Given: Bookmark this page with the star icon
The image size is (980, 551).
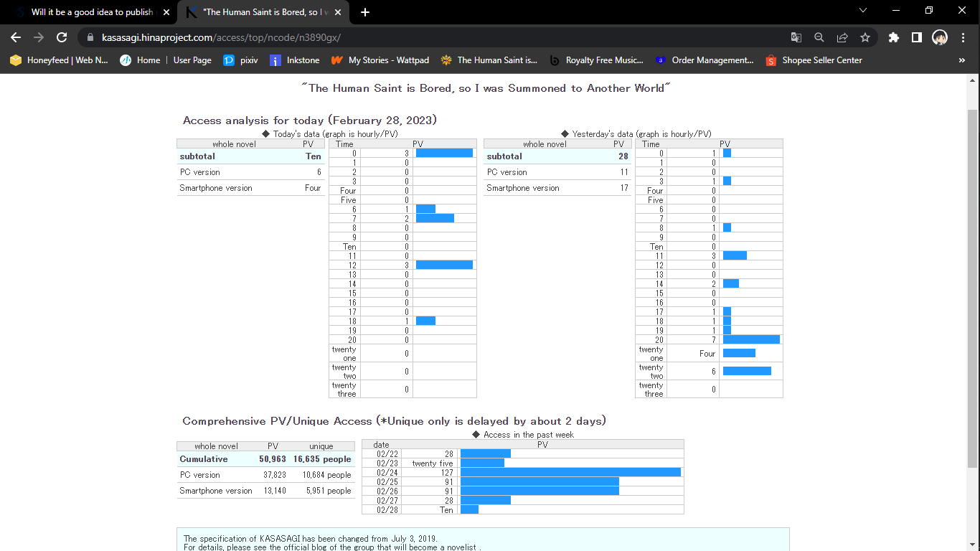Looking at the screenshot, I should (865, 37).
